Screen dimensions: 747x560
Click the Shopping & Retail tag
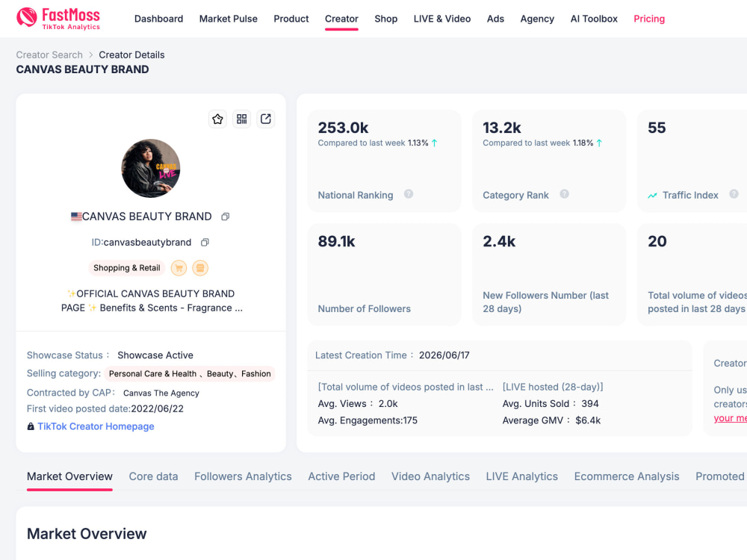127,268
